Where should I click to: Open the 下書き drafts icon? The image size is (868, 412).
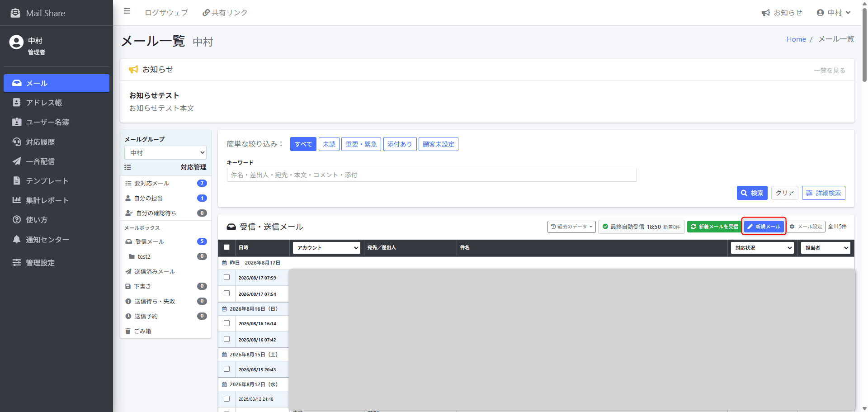[128, 286]
